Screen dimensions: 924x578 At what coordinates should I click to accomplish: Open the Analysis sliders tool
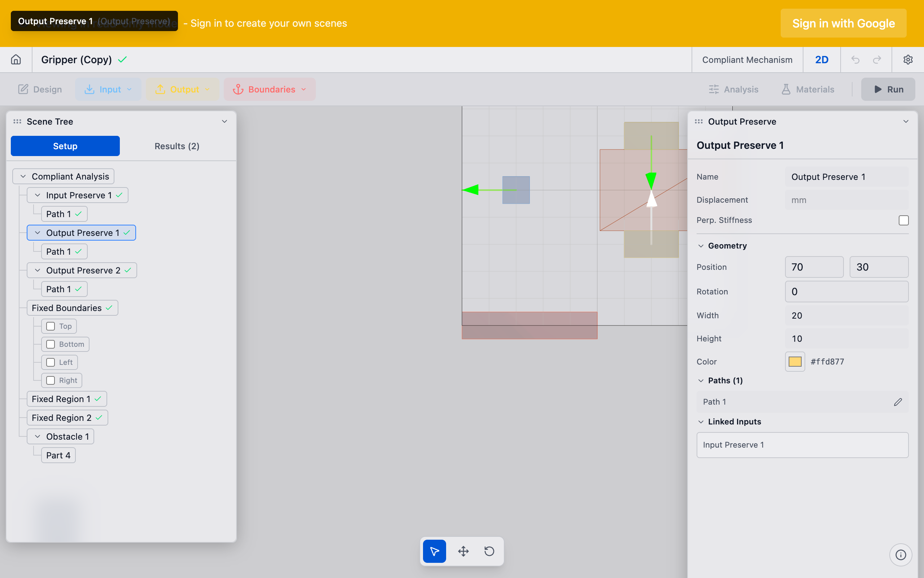pos(733,90)
